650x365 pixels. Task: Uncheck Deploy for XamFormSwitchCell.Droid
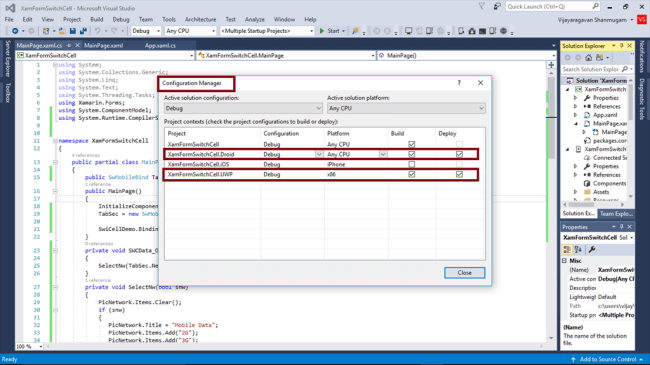point(459,154)
